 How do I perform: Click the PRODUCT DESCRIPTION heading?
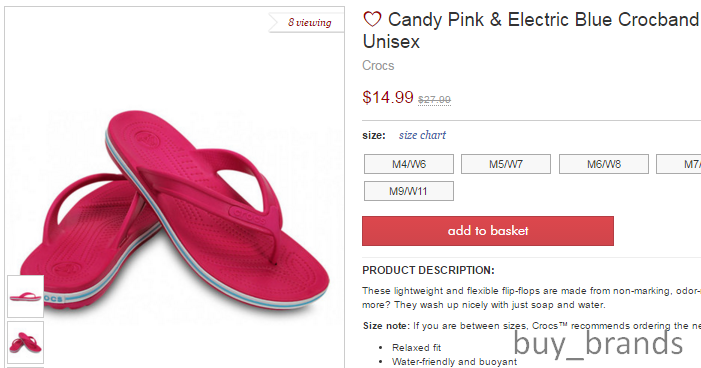click(428, 270)
